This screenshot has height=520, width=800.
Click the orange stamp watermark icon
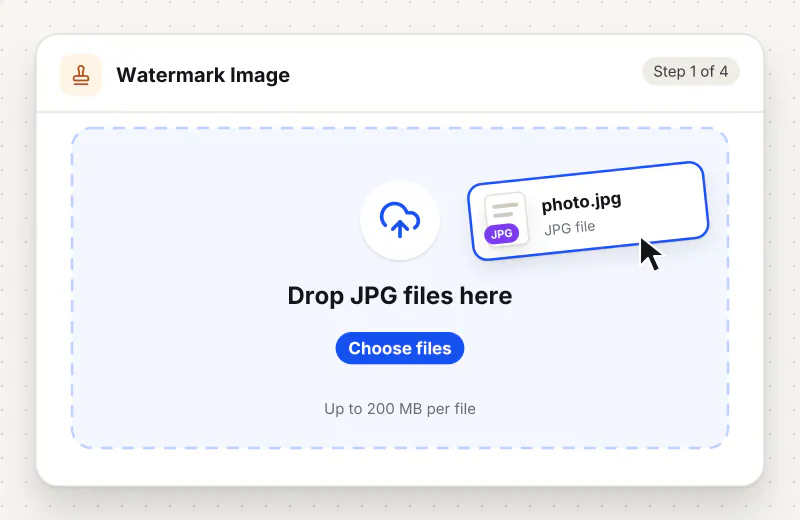pos(81,75)
